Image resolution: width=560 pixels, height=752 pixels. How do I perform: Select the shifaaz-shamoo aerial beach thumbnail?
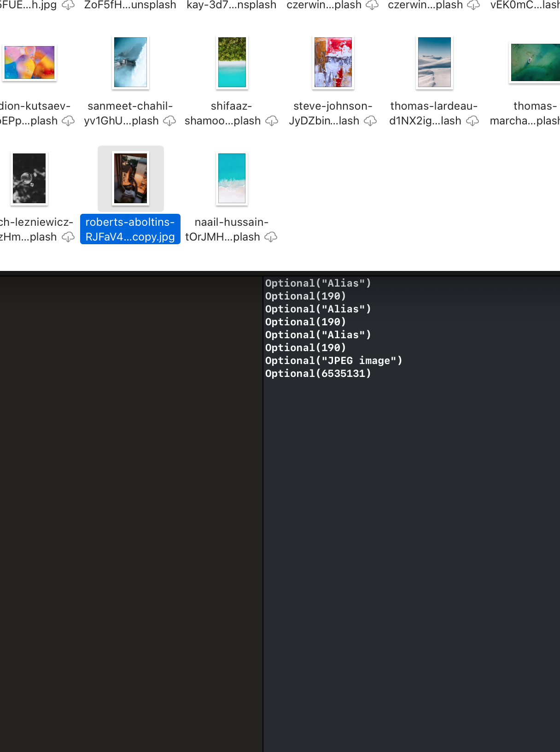coord(232,62)
